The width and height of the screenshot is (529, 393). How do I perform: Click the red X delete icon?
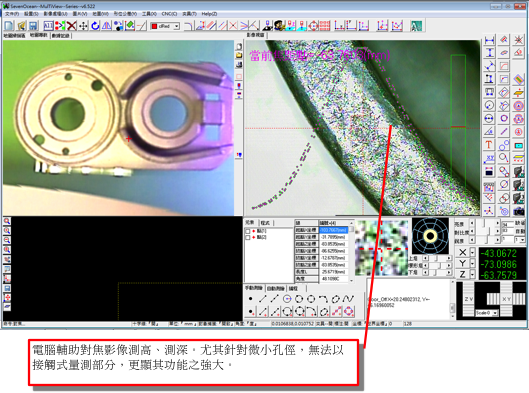click(x=72, y=26)
